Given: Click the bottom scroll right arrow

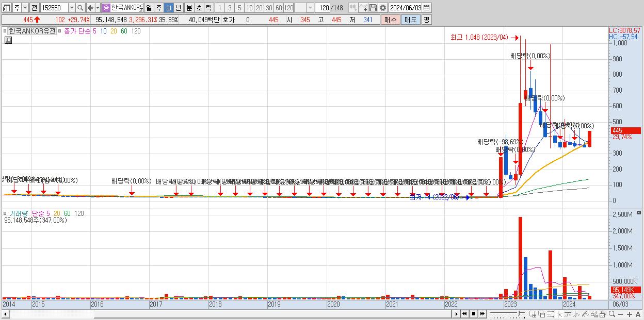Looking at the screenshot, I should point(457,314).
